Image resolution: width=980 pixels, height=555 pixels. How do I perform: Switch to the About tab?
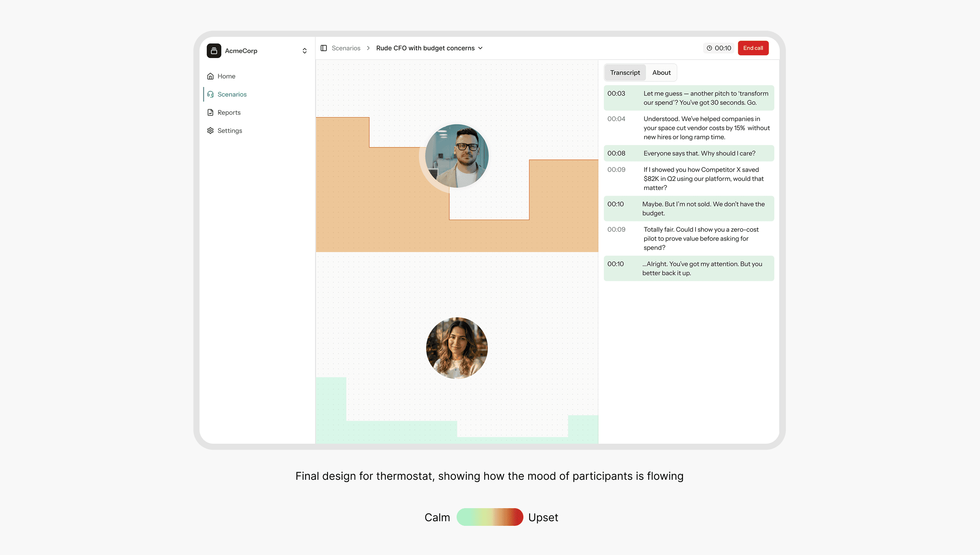point(661,73)
